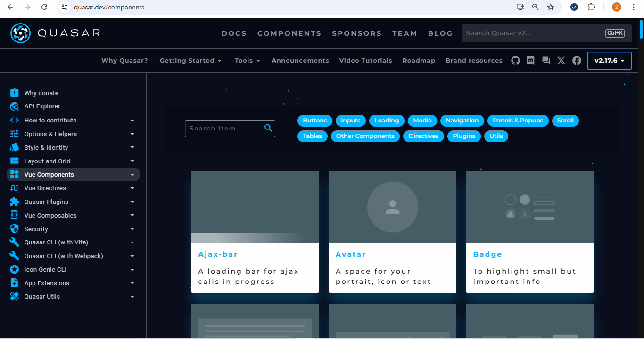The width and height of the screenshot is (644, 339).
Task: Click the Vue Composables icon
Action: (15, 215)
